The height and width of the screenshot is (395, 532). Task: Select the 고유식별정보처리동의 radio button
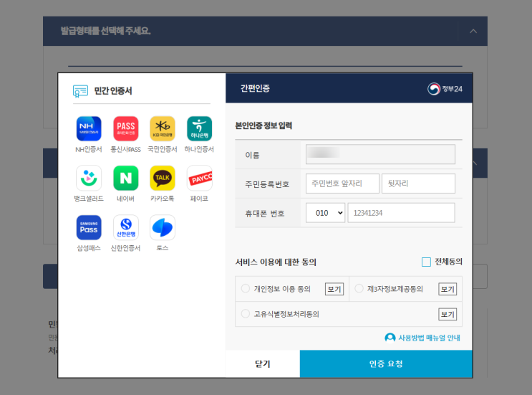click(246, 314)
